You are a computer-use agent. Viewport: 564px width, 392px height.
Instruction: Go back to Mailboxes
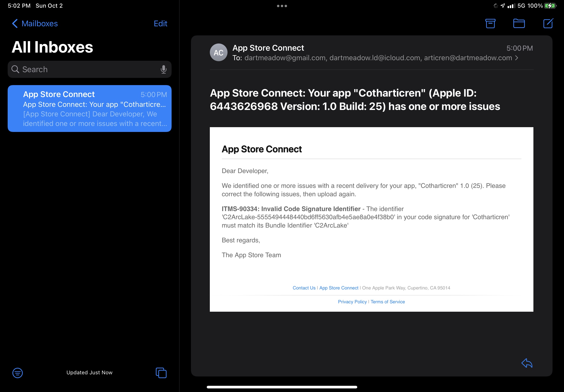[35, 24]
